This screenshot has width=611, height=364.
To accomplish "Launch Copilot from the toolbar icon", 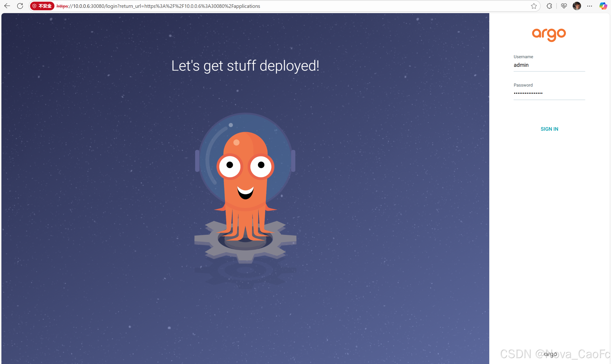I will coord(603,6).
